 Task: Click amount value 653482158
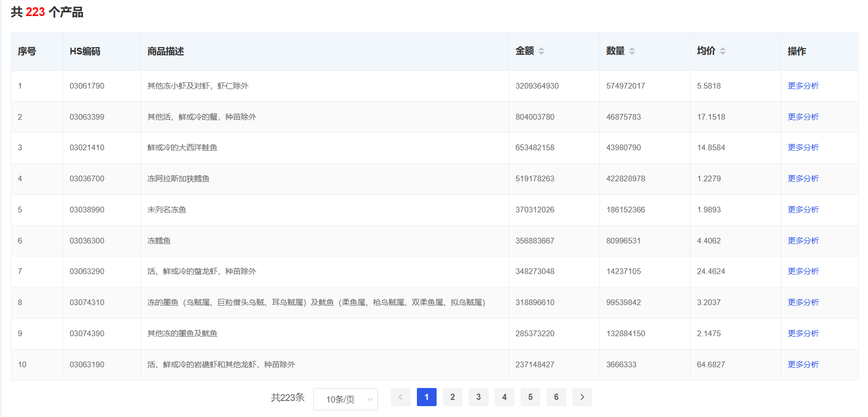pos(535,148)
